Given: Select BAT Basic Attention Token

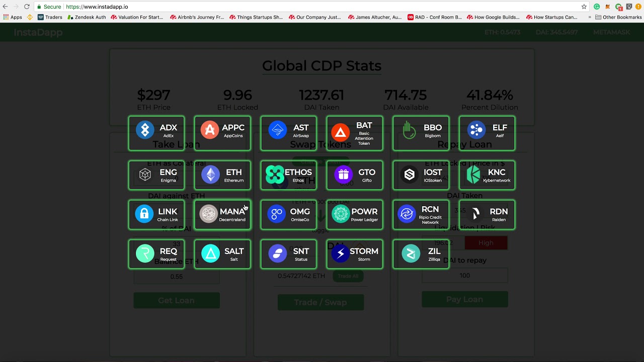Looking at the screenshot, I should pyautogui.click(x=355, y=133).
